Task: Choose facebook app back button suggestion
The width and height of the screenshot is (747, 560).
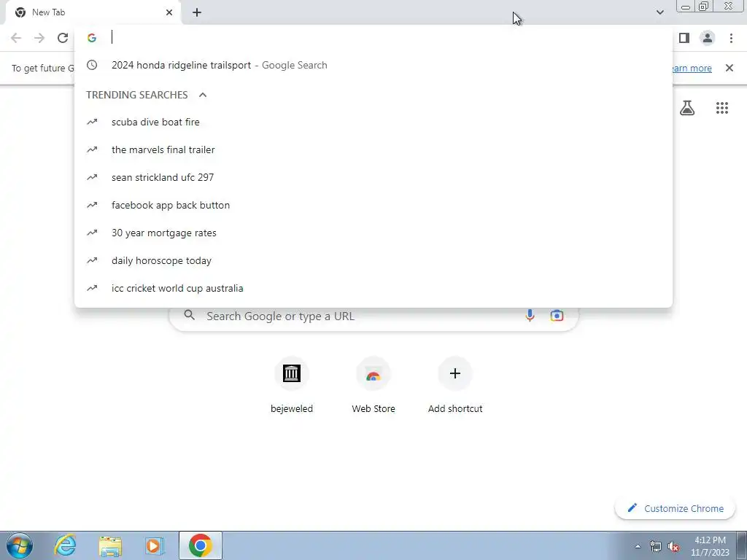Action: point(373,205)
